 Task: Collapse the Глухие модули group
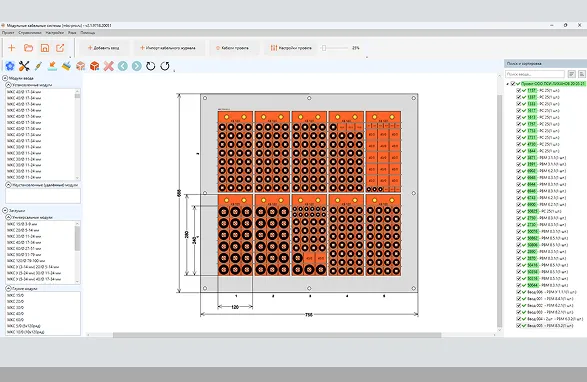pos(8,288)
